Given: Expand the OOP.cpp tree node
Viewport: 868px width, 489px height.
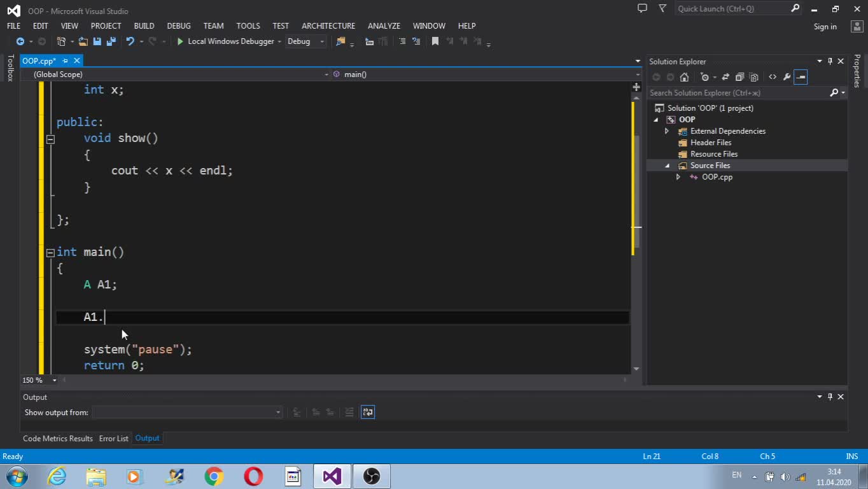Looking at the screenshot, I should (x=678, y=177).
